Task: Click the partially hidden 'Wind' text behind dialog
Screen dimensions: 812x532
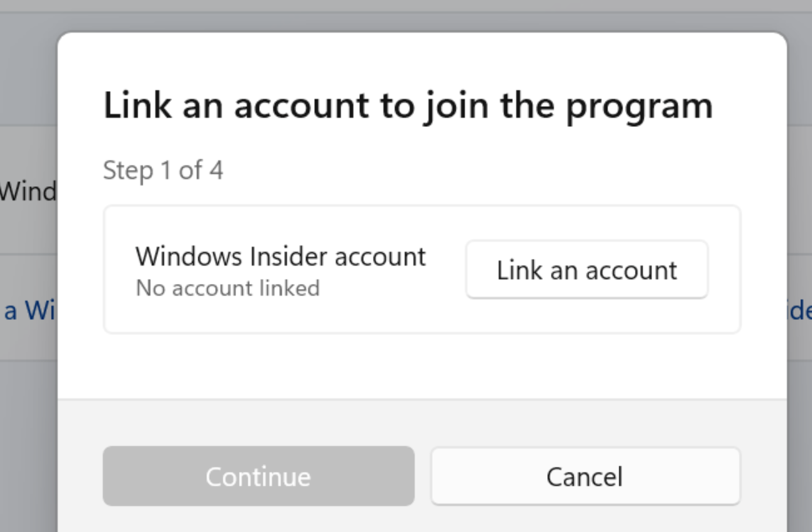Action: 28,191
